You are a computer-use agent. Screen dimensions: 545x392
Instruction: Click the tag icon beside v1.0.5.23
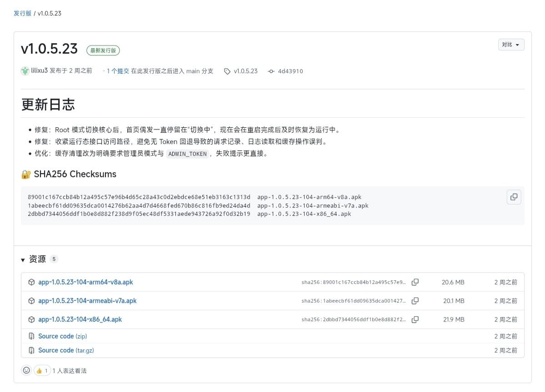click(226, 71)
